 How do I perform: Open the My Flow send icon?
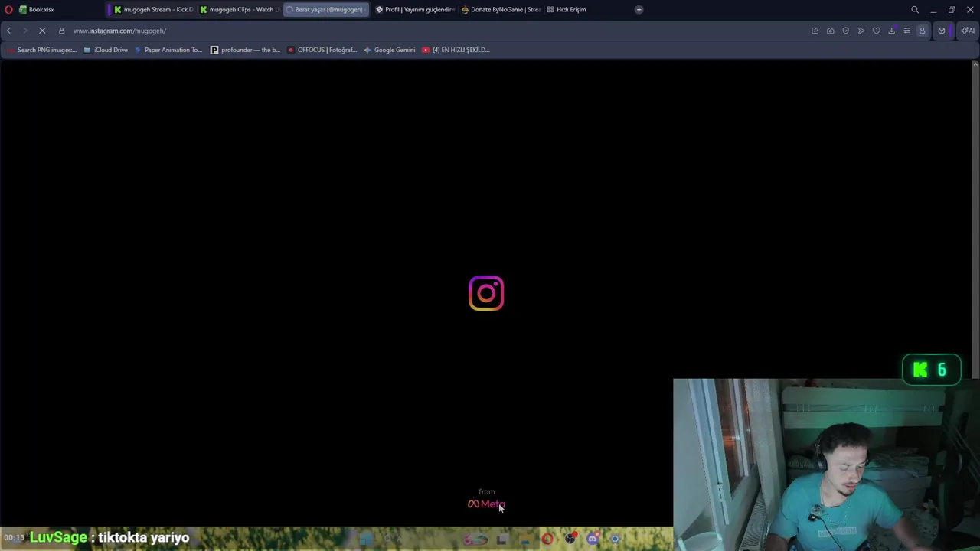click(861, 31)
